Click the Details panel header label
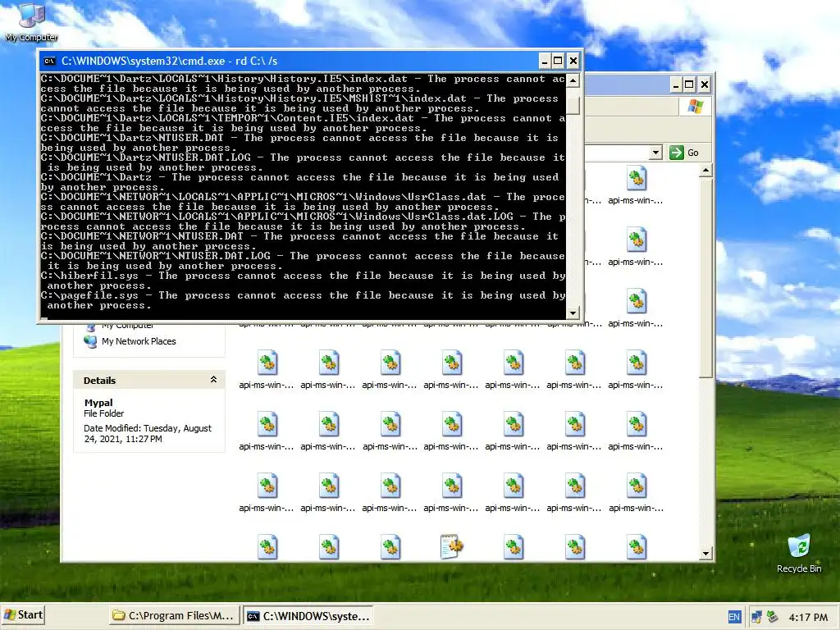This screenshot has width=840, height=630. 99,381
